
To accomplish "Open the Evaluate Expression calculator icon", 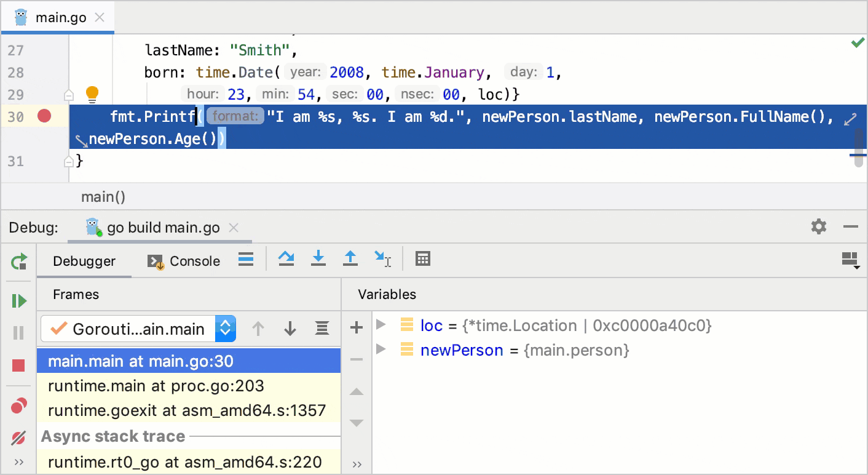I will click(x=422, y=258).
